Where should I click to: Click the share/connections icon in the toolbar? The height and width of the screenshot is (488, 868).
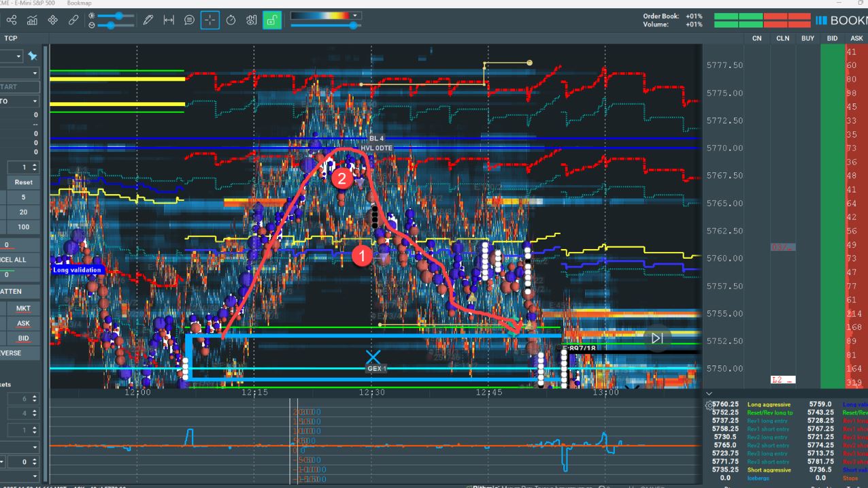(x=12, y=20)
